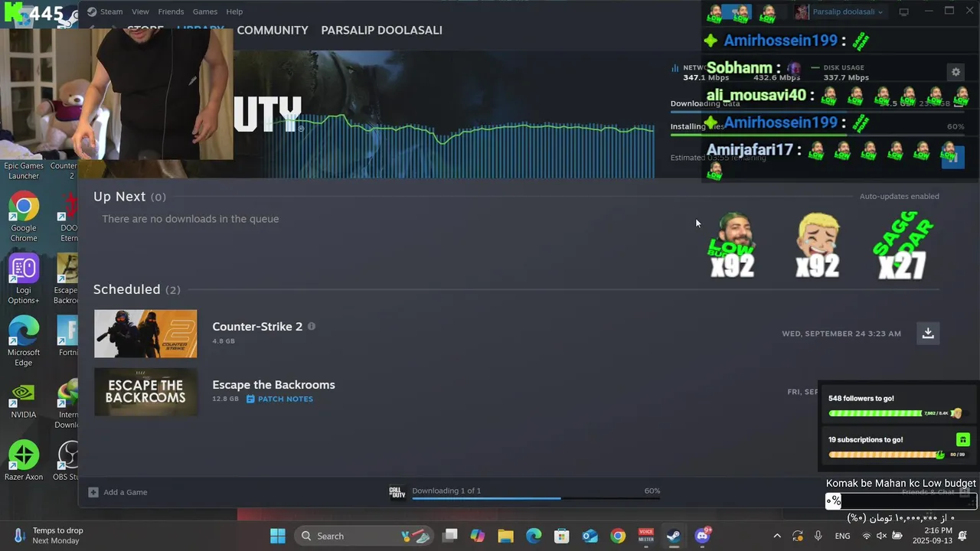Open Razer Axon desktop shortcut
The image size is (980, 551).
click(x=24, y=461)
